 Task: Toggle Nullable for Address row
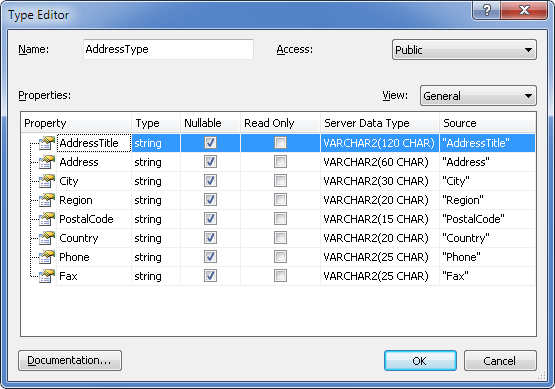(210, 162)
